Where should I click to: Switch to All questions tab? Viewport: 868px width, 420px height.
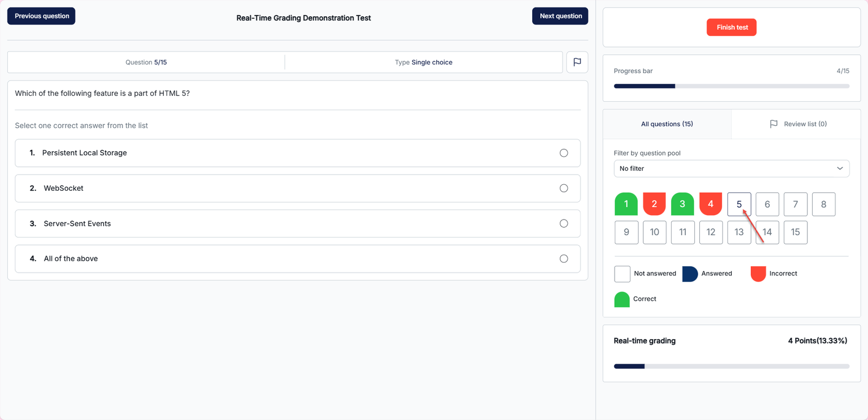click(x=667, y=124)
